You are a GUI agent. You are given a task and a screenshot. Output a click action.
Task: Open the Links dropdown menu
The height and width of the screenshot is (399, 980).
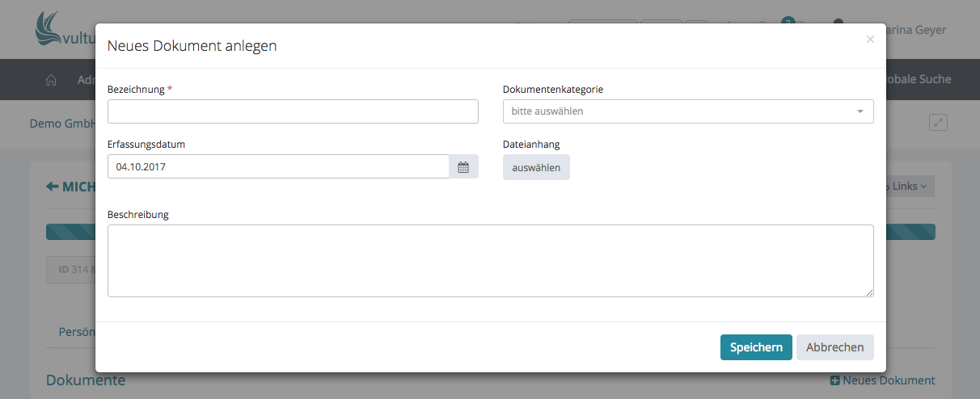pyautogui.click(x=910, y=187)
